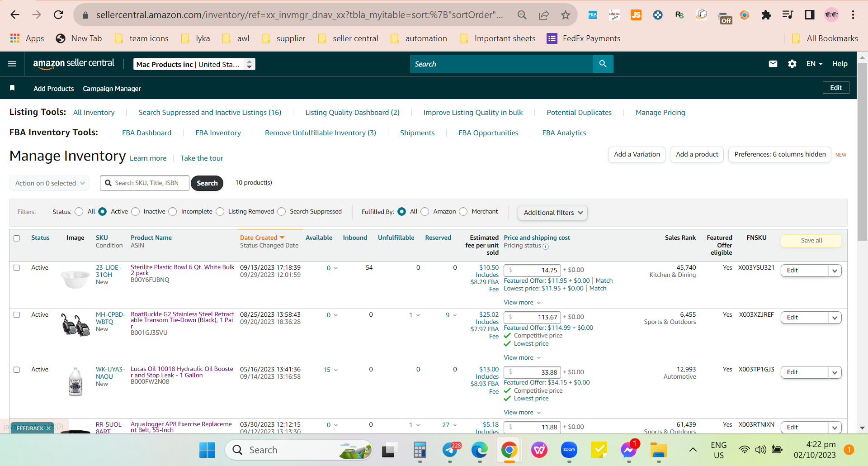Open Preferences: 6 columns hidden

click(x=780, y=154)
